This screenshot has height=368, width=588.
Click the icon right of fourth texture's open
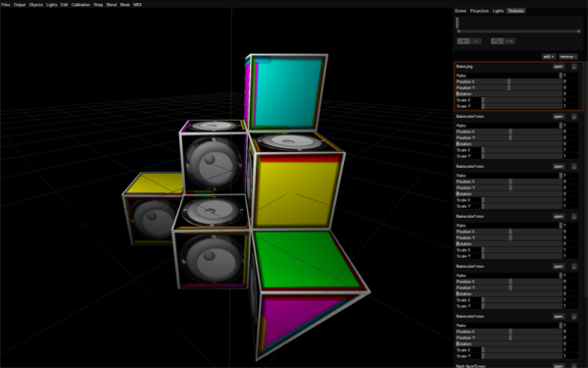pos(574,216)
